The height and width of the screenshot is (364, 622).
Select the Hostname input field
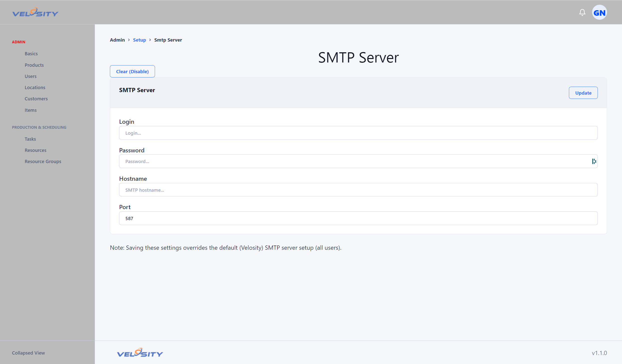coord(359,190)
